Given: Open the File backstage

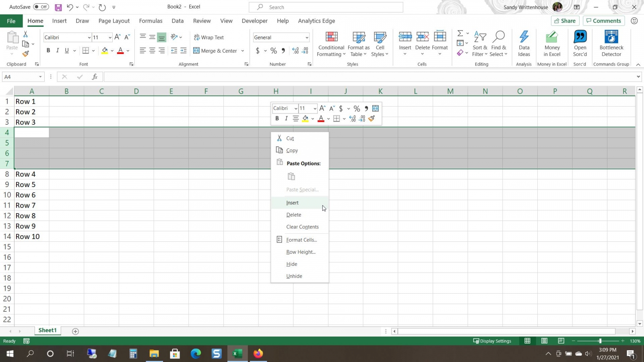Looking at the screenshot, I should tap(11, 21).
